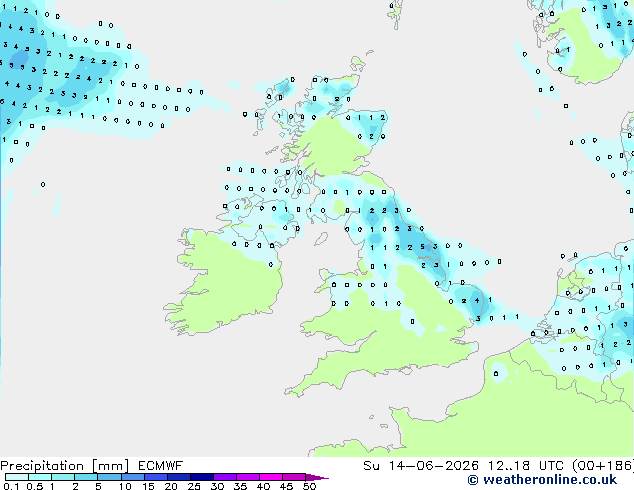Select the 40–45 mm magenta legend swatch
The height and width of the screenshot is (490, 634).
[x=271, y=477]
